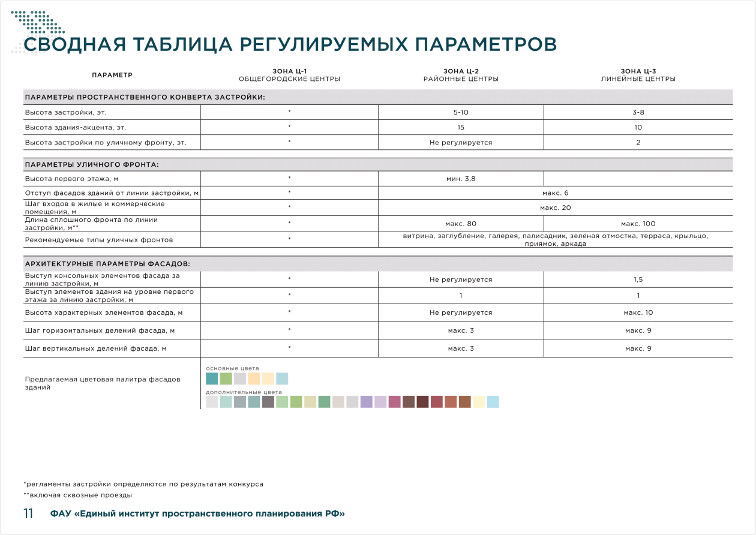The height and width of the screenshot is (535, 756).
Task: Select the dark gray swatch in дополнительные цвета
Action: pyautogui.click(x=268, y=402)
